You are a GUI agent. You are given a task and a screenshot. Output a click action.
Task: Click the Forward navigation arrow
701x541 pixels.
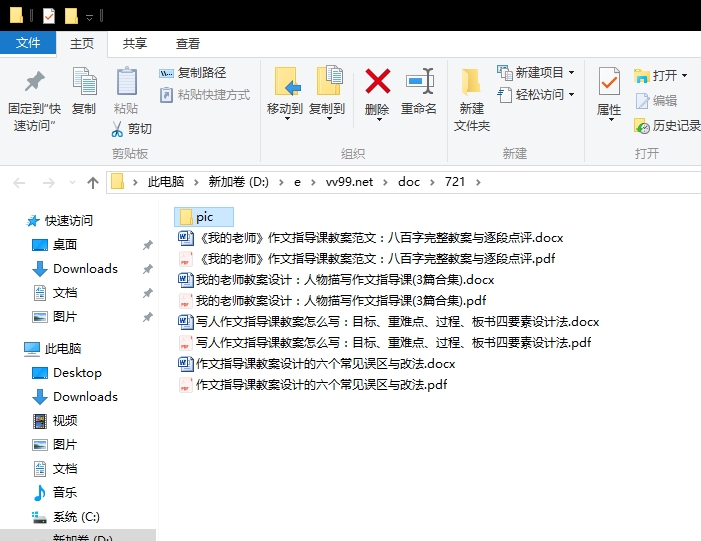click(x=48, y=182)
